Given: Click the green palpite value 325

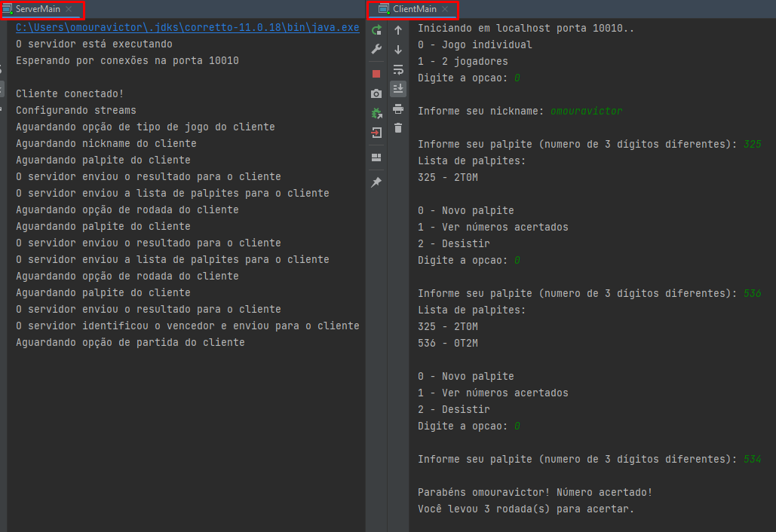Looking at the screenshot, I should [753, 144].
